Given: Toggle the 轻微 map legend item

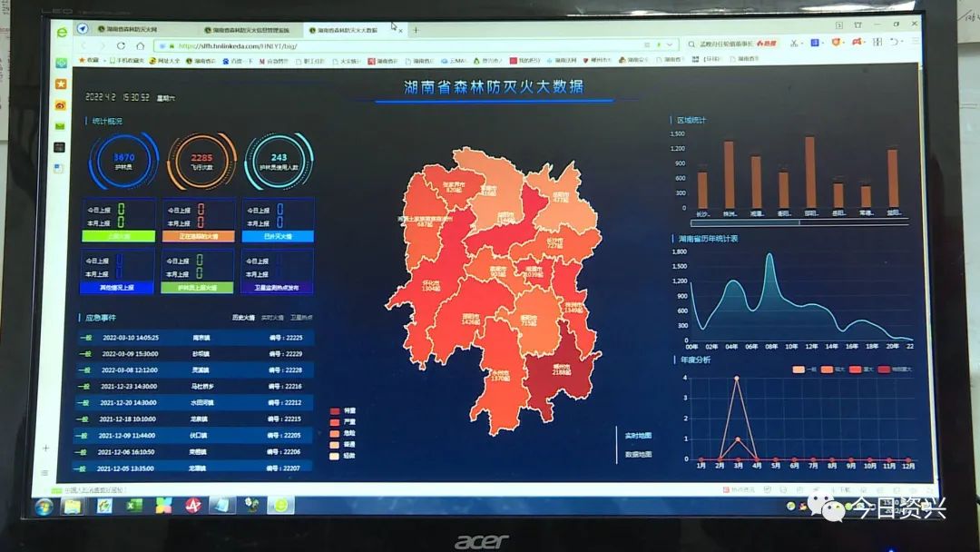Looking at the screenshot, I should click(x=342, y=455).
